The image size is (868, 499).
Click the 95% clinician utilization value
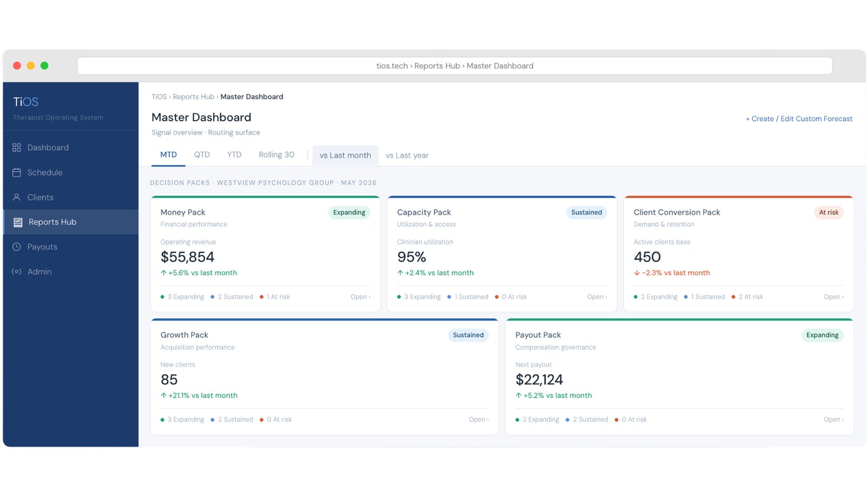coord(412,257)
